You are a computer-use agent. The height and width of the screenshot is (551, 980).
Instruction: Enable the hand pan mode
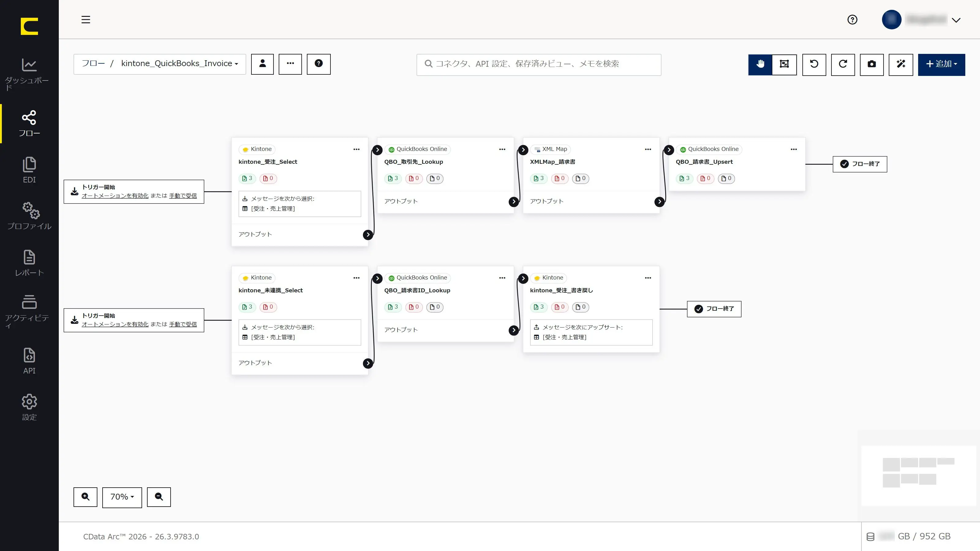point(760,64)
